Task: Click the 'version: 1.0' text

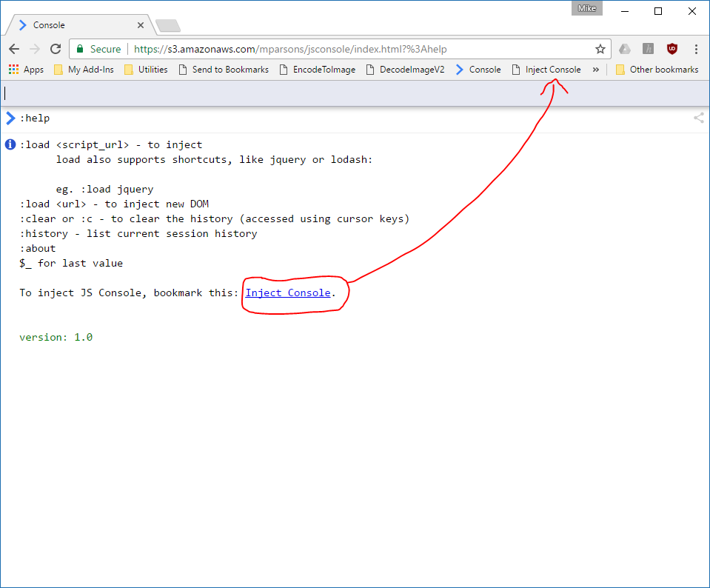Action: (x=56, y=338)
